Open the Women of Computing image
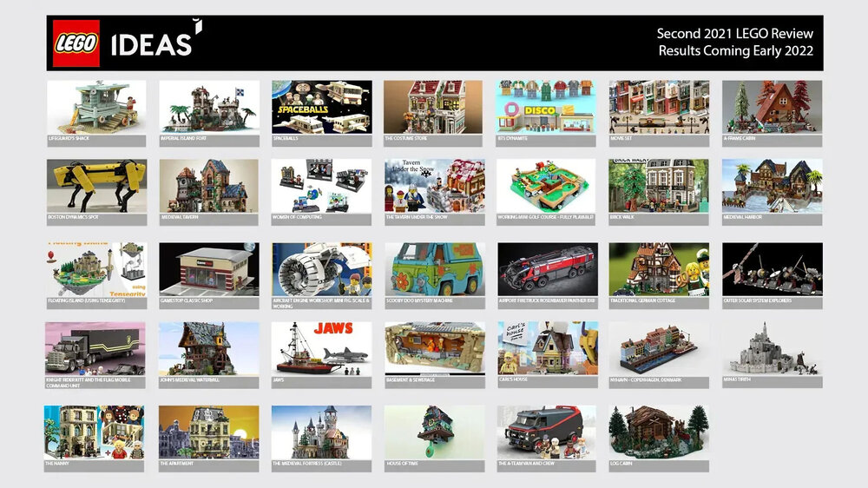Screen dimensions: 868x488 pos(322,186)
